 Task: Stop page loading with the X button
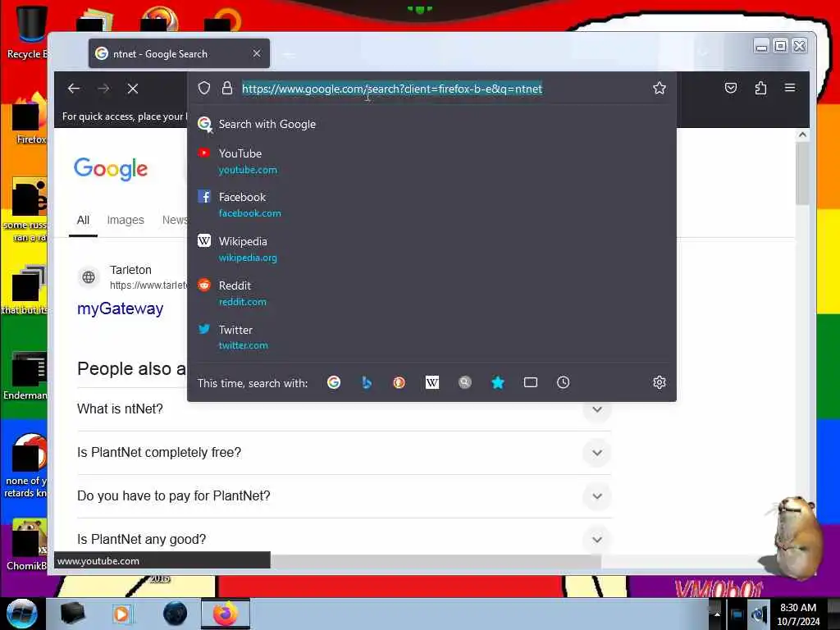pos(133,89)
